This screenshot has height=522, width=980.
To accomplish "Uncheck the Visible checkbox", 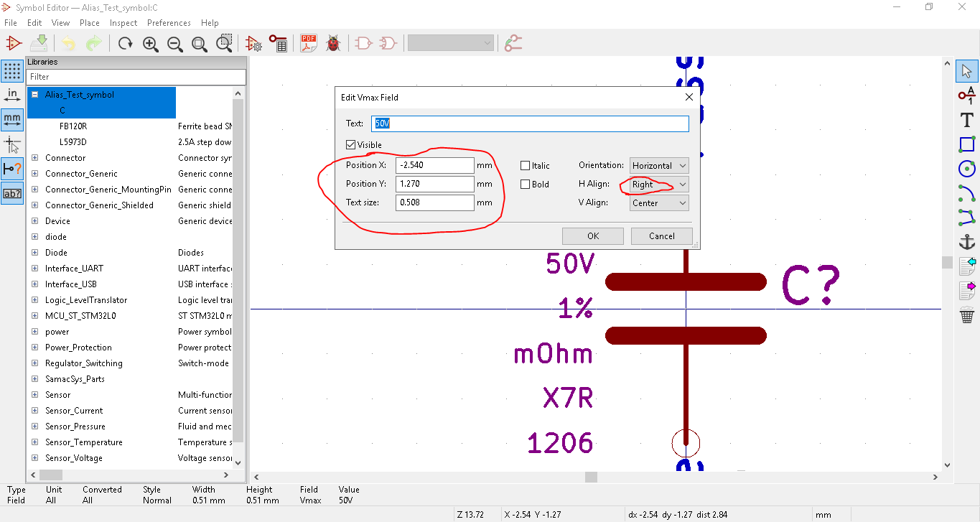I will 351,145.
